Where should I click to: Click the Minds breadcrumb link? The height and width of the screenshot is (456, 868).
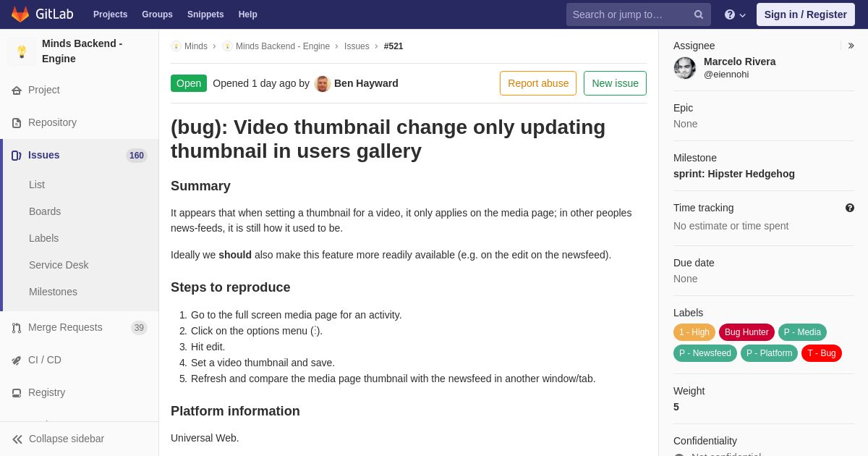[x=196, y=46]
